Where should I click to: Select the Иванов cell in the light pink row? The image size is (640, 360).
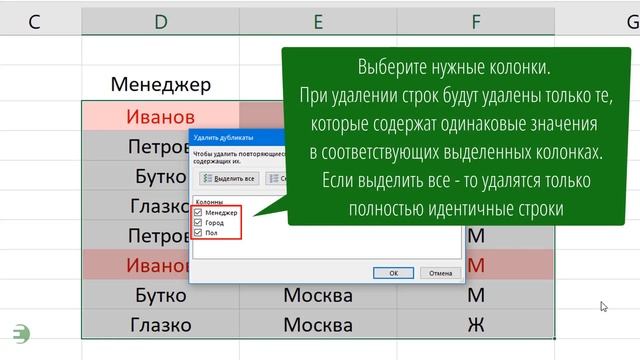click(160, 117)
